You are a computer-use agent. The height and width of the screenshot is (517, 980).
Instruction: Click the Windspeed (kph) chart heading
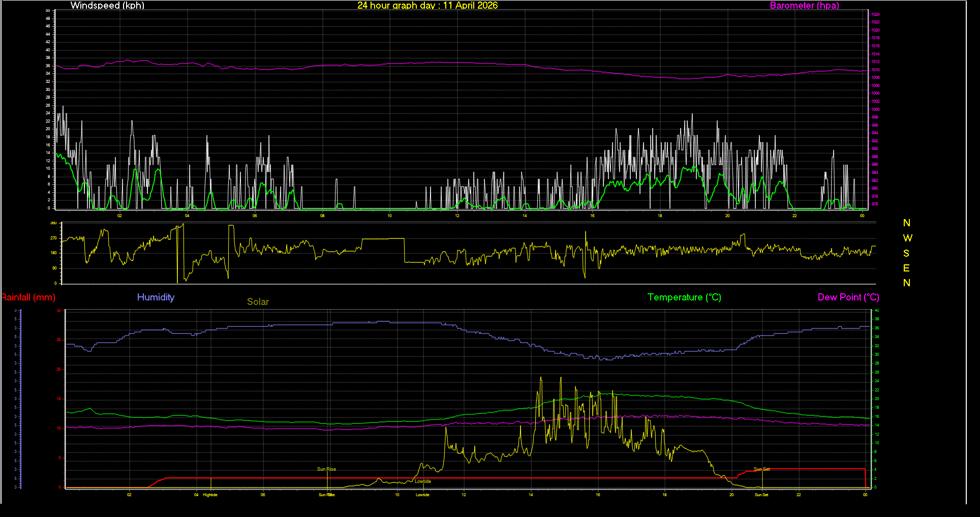[x=107, y=6]
